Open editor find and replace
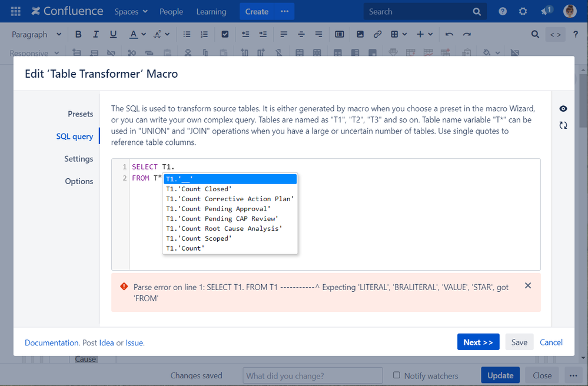588x386 pixels. coord(535,35)
